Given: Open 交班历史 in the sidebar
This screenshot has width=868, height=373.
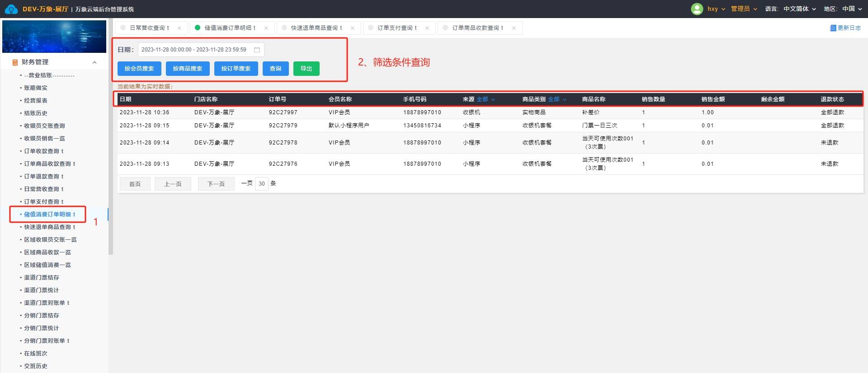Looking at the screenshot, I should tap(36, 366).
